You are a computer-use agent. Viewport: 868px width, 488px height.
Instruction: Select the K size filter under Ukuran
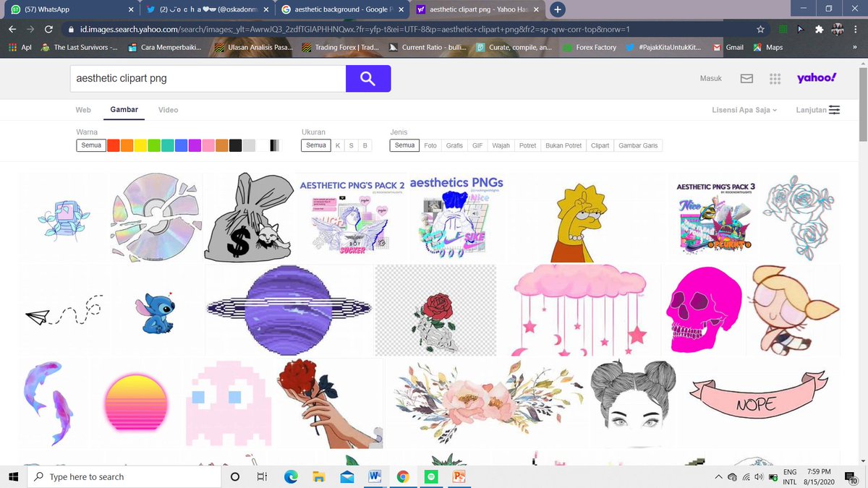click(338, 145)
